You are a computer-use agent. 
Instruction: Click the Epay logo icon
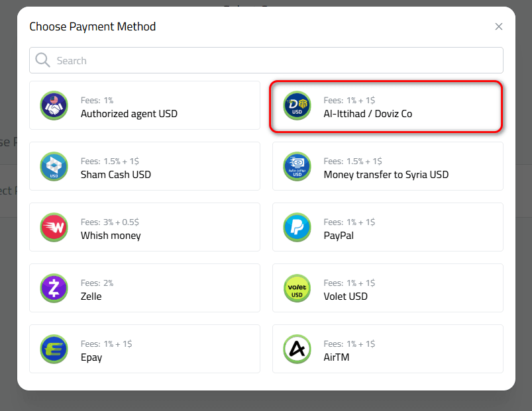click(x=54, y=349)
